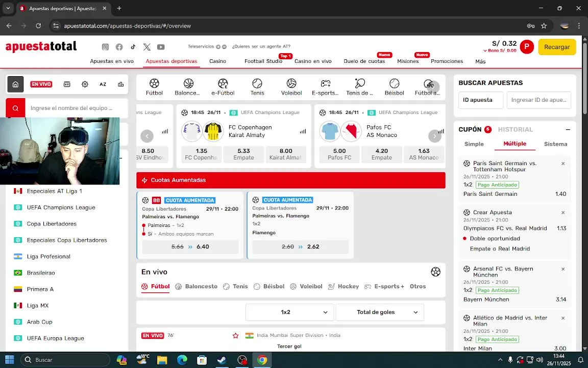Select Baloncesto in En vivo tabs

[x=197, y=287]
